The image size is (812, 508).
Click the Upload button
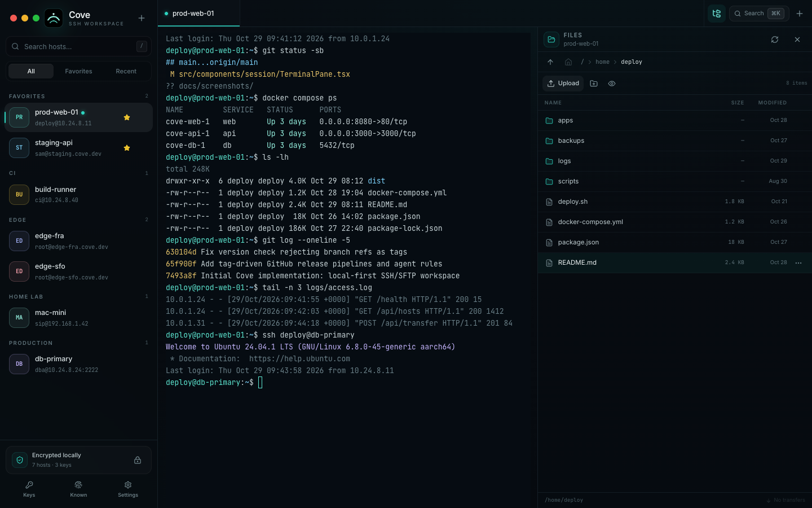[563, 84]
